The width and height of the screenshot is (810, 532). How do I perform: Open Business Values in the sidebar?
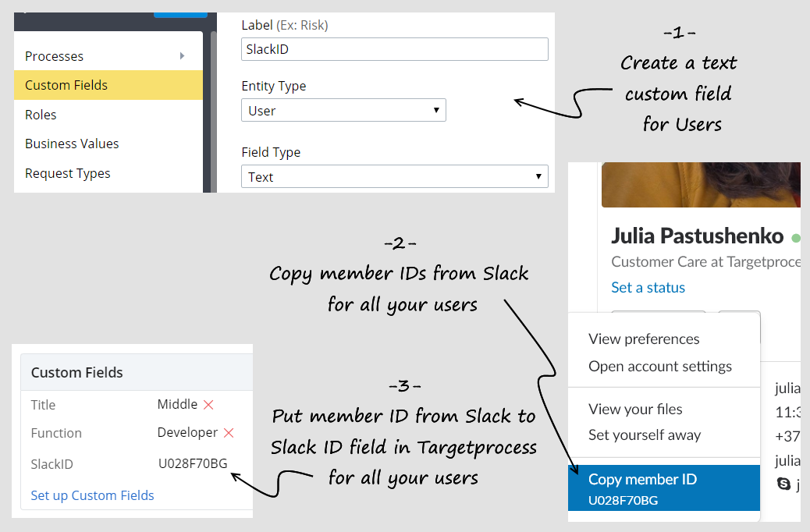[108, 144]
